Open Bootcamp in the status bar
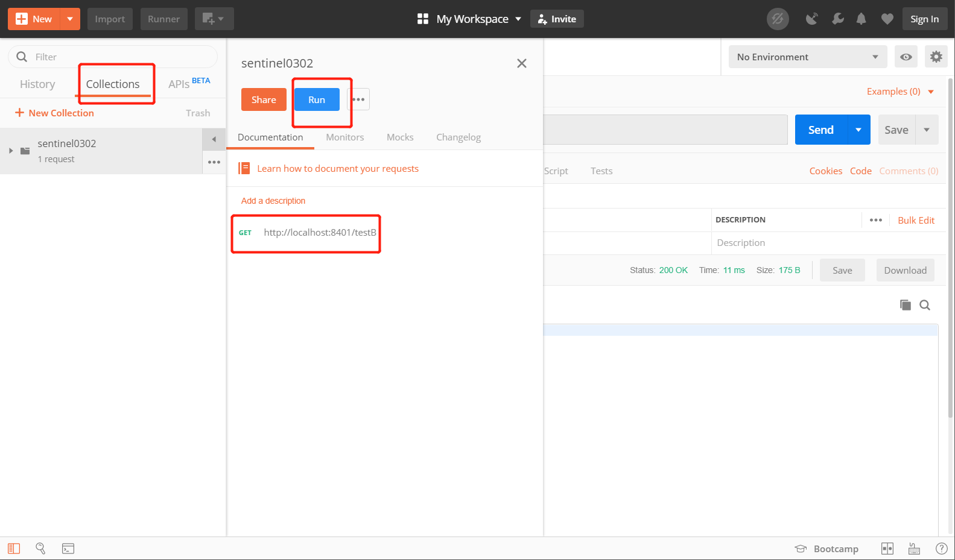This screenshot has height=560, width=955. 827,549
